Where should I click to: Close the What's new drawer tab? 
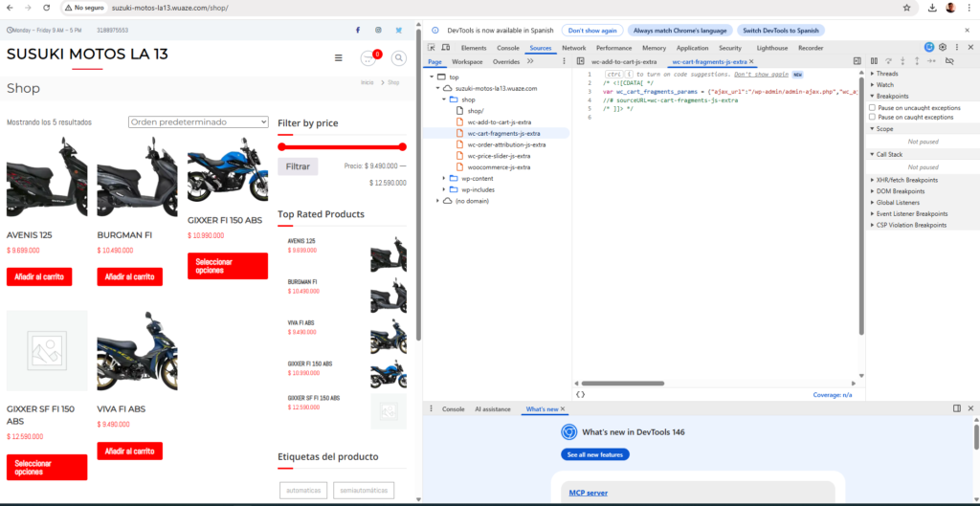click(x=563, y=408)
